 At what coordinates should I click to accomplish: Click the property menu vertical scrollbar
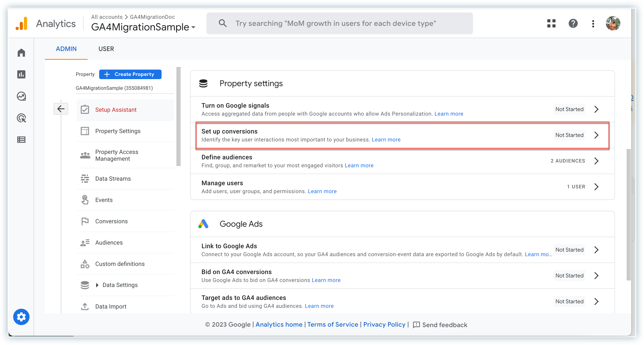click(x=178, y=117)
